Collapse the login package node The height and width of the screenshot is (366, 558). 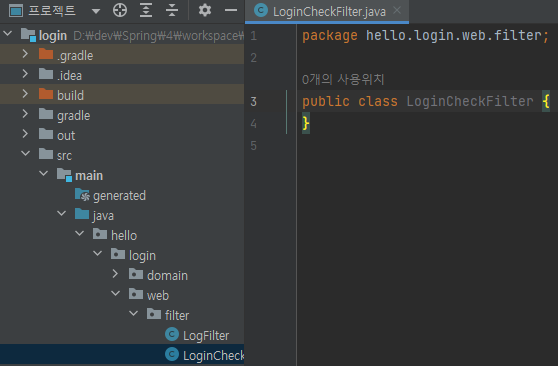98,253
